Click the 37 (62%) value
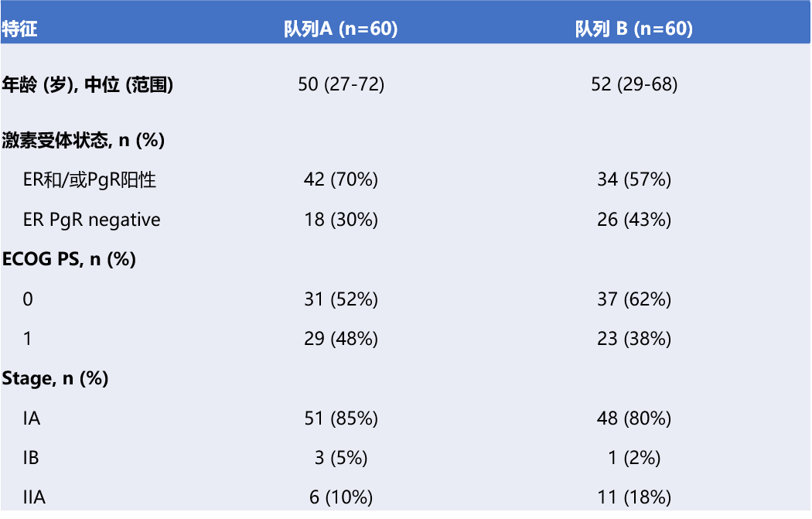812x519 pixels. (634, 299)
